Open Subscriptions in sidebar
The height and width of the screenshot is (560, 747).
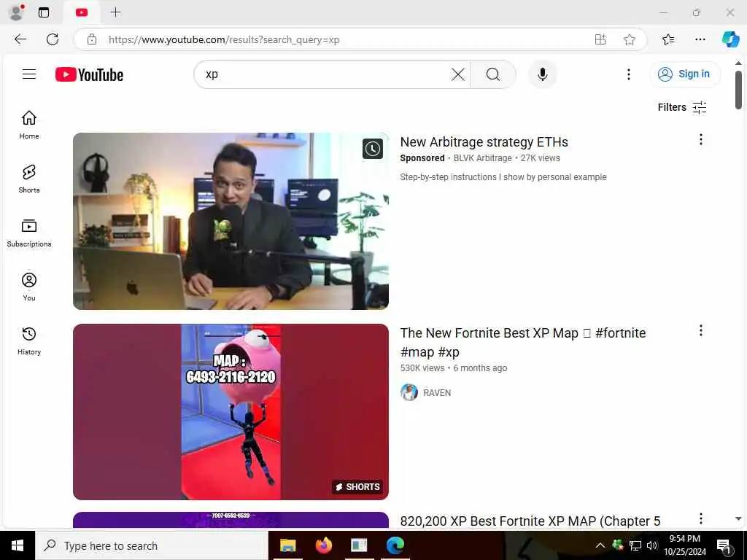(29, 233)
